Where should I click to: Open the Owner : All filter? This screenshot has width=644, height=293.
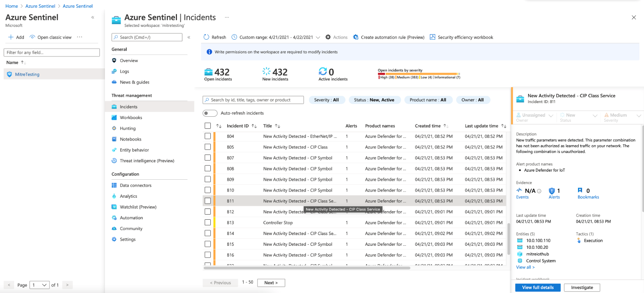click(x=473, y=100)
